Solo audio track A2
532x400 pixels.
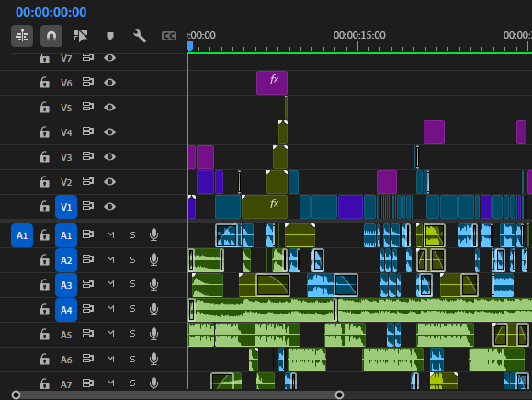point(132,259)
